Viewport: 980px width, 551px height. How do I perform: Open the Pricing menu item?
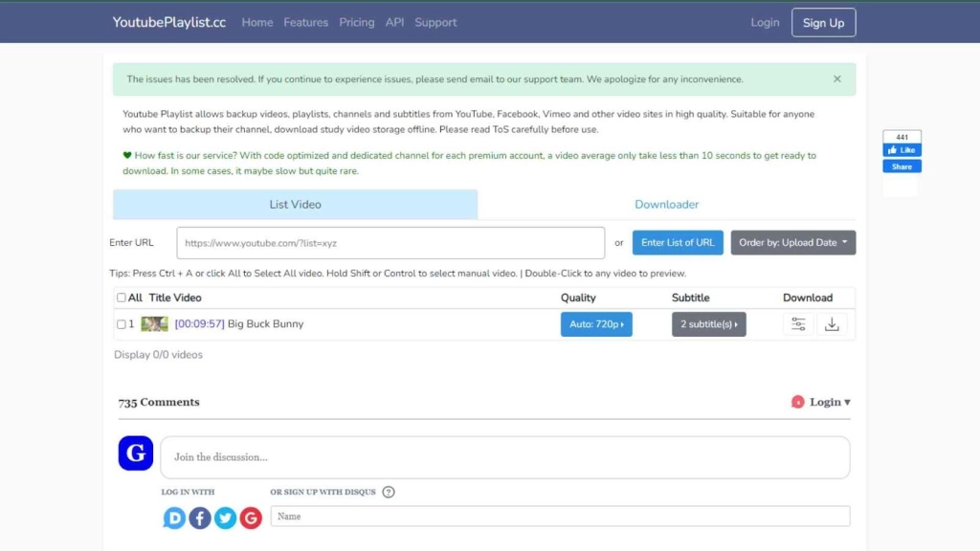(x=356, y=22)
